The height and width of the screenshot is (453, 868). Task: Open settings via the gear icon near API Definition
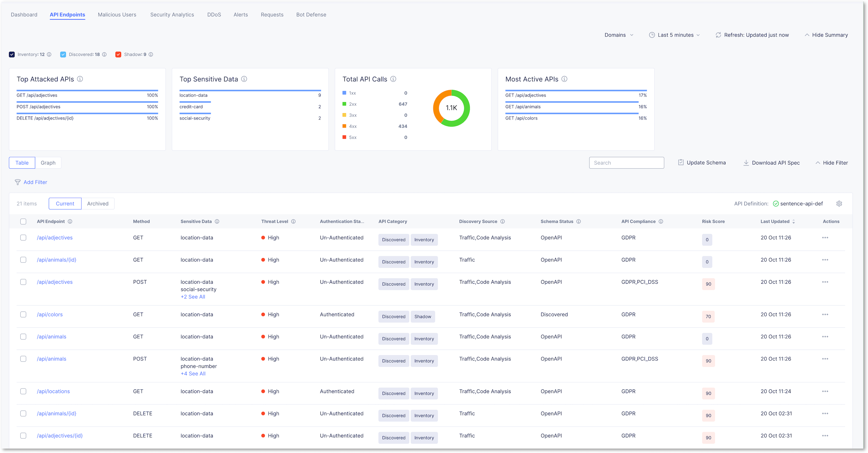tap(839, 203)
